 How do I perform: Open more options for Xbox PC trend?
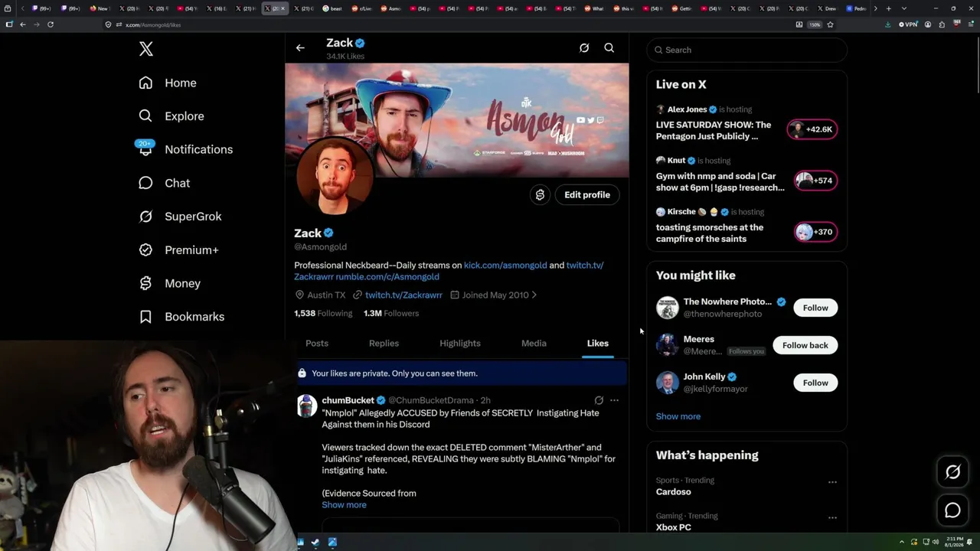pos(832,517)
